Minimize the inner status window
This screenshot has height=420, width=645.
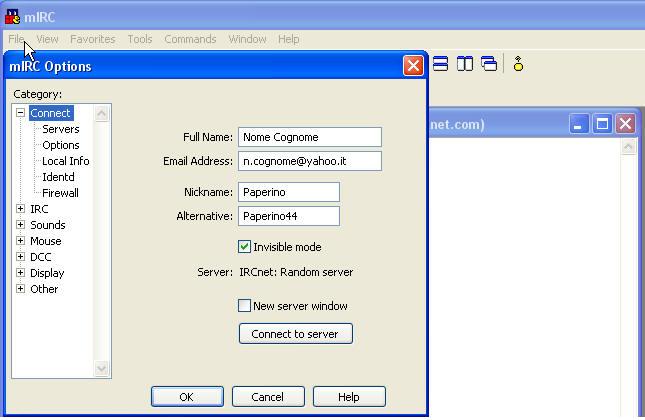pos(579,124)
